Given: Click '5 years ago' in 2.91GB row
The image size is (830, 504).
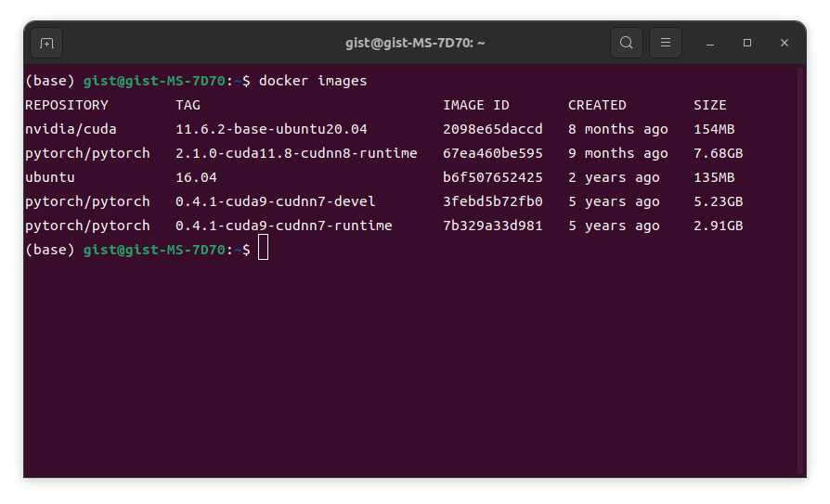Looking at the screenshot, I should [x=614, y=226].
